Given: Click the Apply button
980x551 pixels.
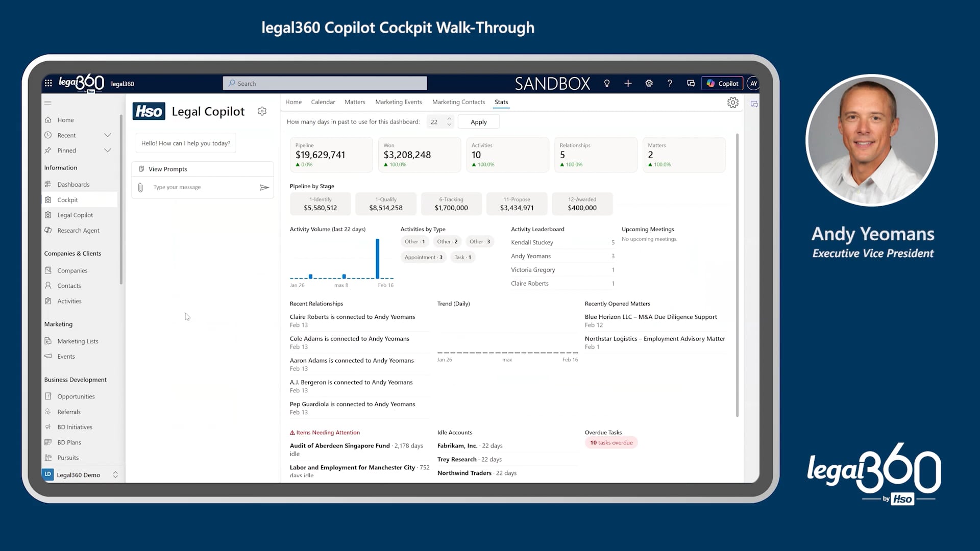Looking at the screenshot, I should 478,122.
